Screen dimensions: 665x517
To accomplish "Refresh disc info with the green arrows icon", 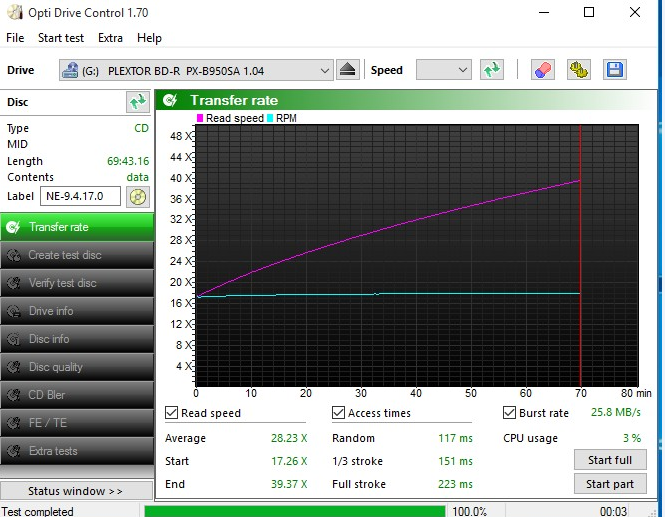I will (138, 102).
